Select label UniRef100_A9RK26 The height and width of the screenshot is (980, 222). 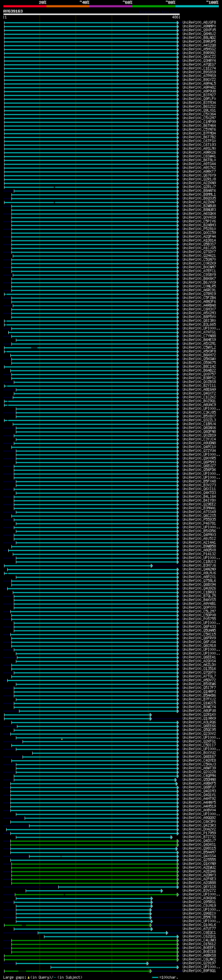pos(199,153)
